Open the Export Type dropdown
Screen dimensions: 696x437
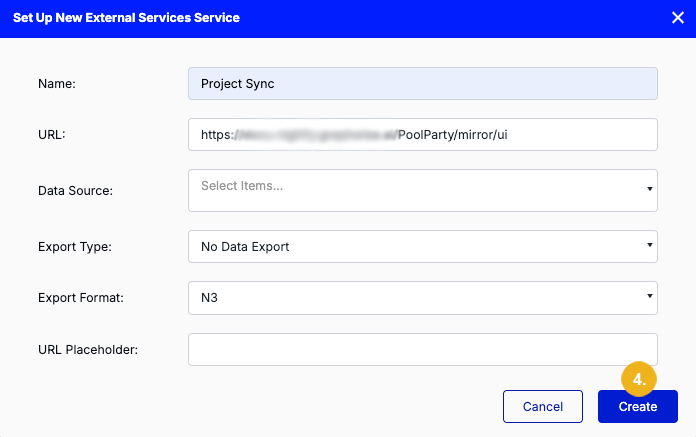(423, 246)
